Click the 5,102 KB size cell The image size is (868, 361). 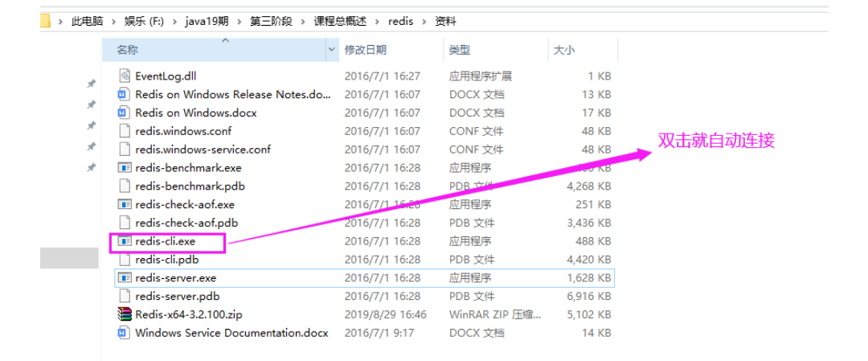click(x=588, y=314)
